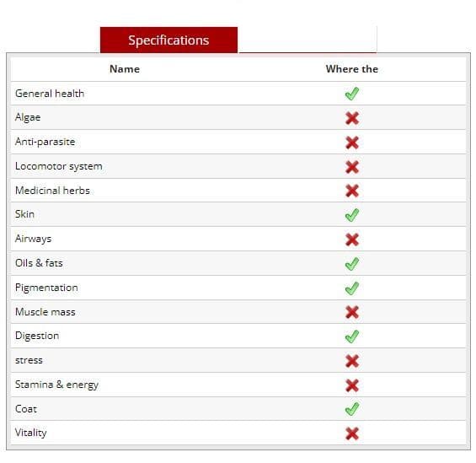476x463 pixels.
Task: Click the "Where the" column header
Action: 352,69
